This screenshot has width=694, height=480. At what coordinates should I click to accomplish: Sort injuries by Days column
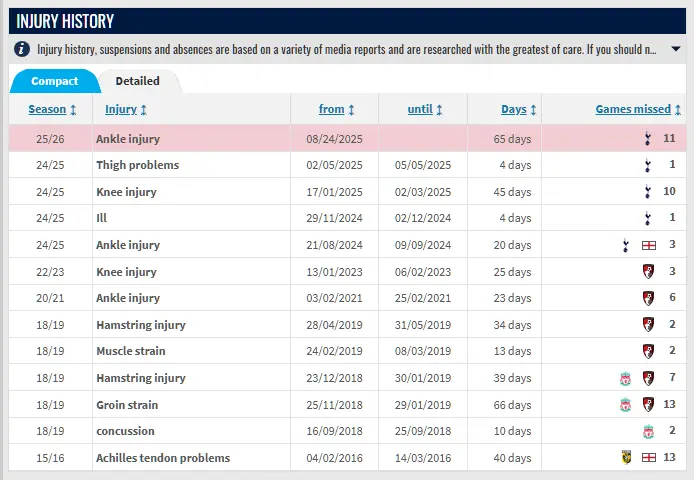click(x=518, y=109)
